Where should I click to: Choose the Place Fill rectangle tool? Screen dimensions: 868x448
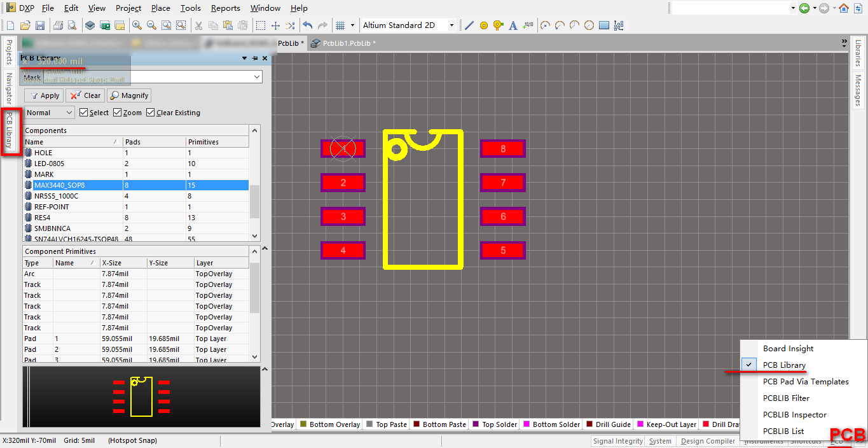tap(604, 25)
